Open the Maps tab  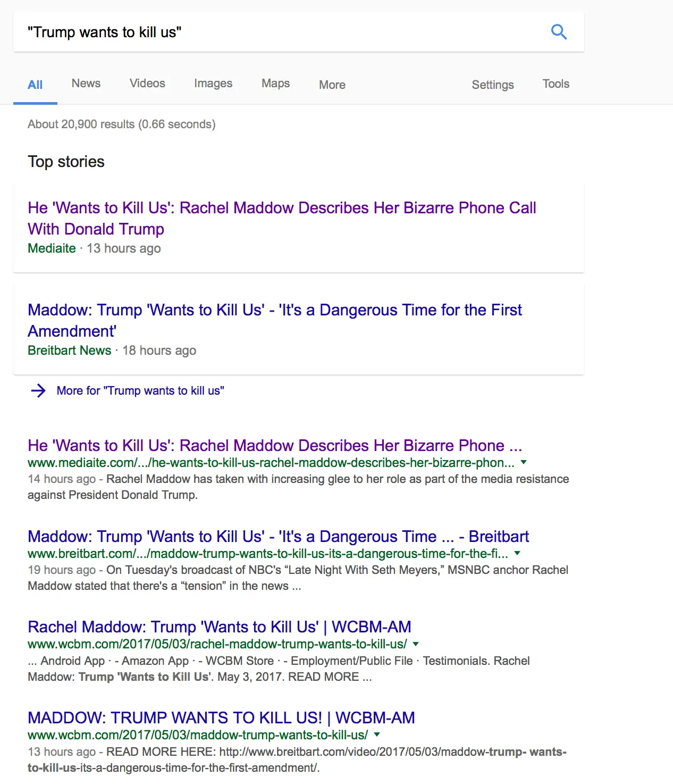[x=275, y=84]
